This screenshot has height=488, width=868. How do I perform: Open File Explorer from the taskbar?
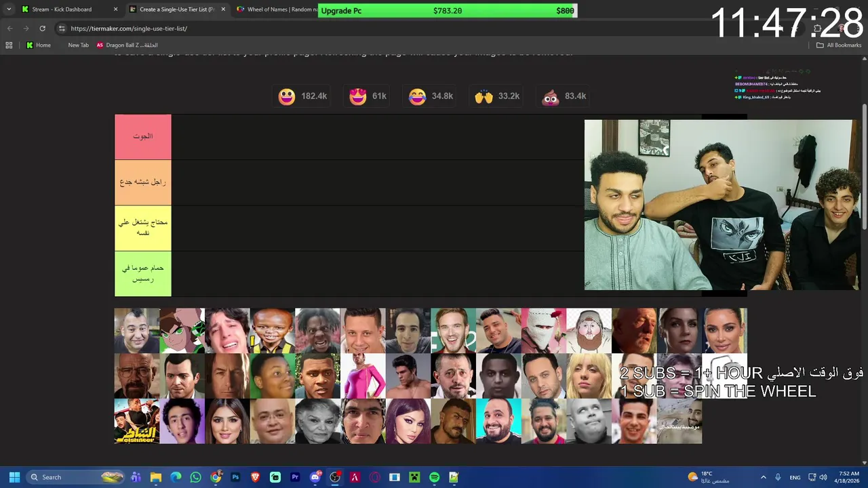point(156,477)
